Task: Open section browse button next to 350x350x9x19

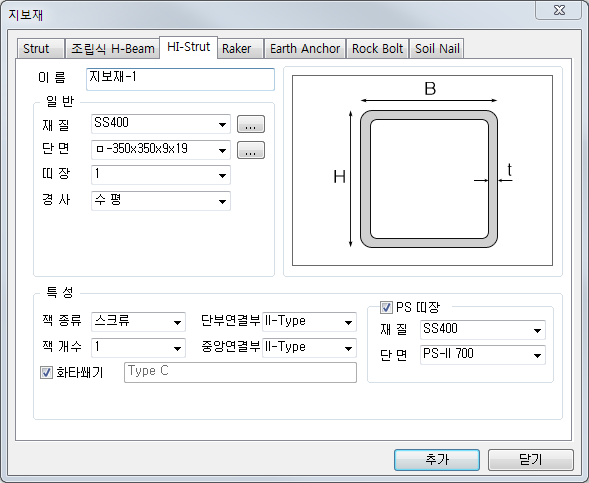Action: click(251, 150)
